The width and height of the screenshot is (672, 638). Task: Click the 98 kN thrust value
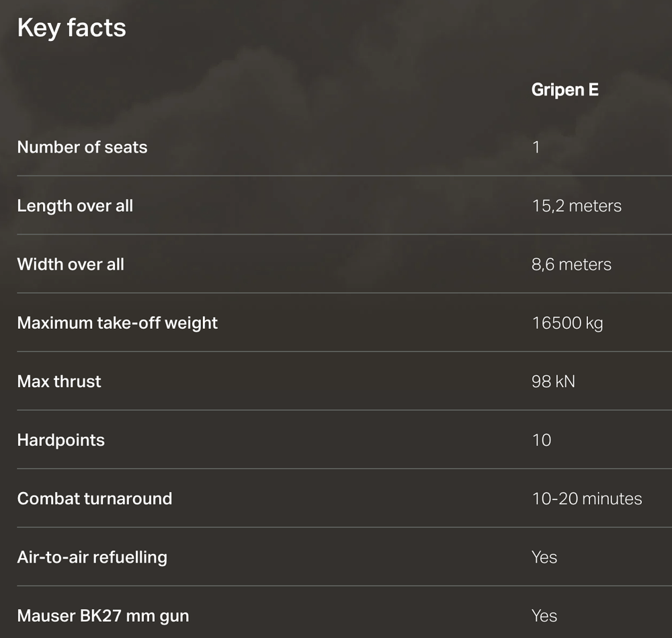553,381
